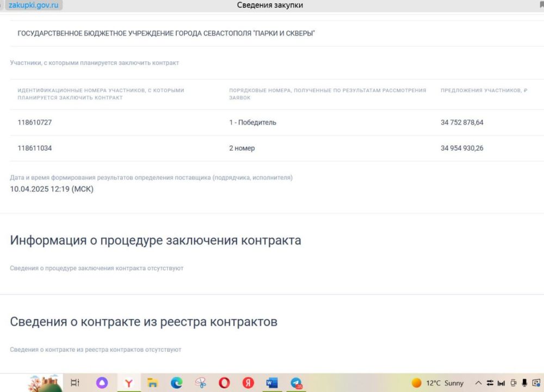The image size is (544, 392).
Task: Switch to Yandex Browser in taskbar
Action: pos(129,383)
